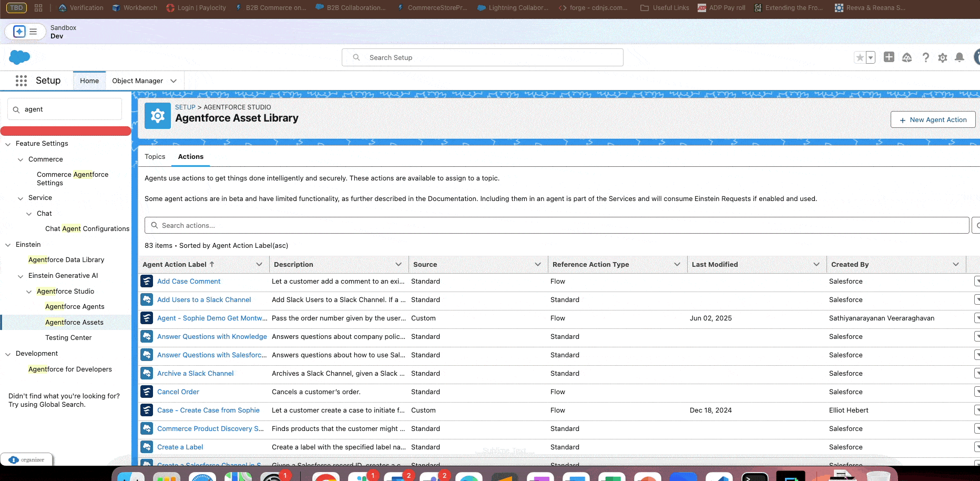Image resolution: width=980 pixels, height=481 pixels.
Task: Click the Setup gear icon in the header
Action: point(943,57)
